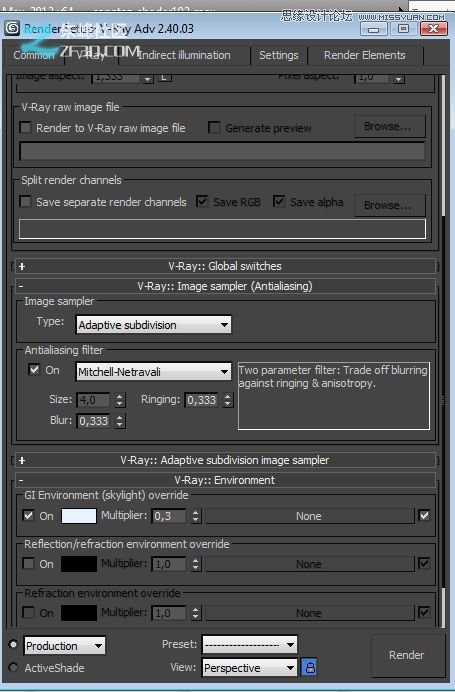
Task: Click the 3ds Max app icon in title bar
Action: point(12,28)
